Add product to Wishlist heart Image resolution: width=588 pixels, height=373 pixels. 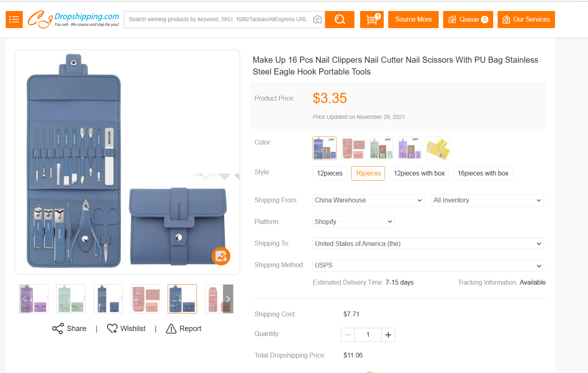point(112,329)
